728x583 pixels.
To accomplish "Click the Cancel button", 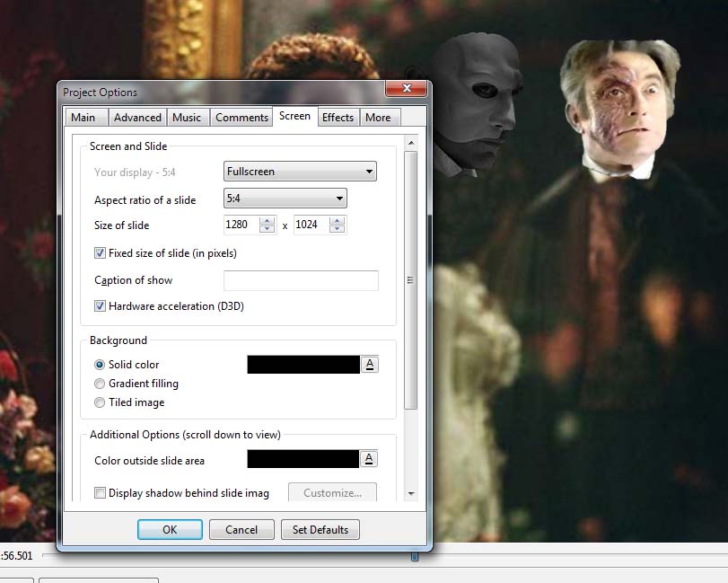I will [241, 530].
